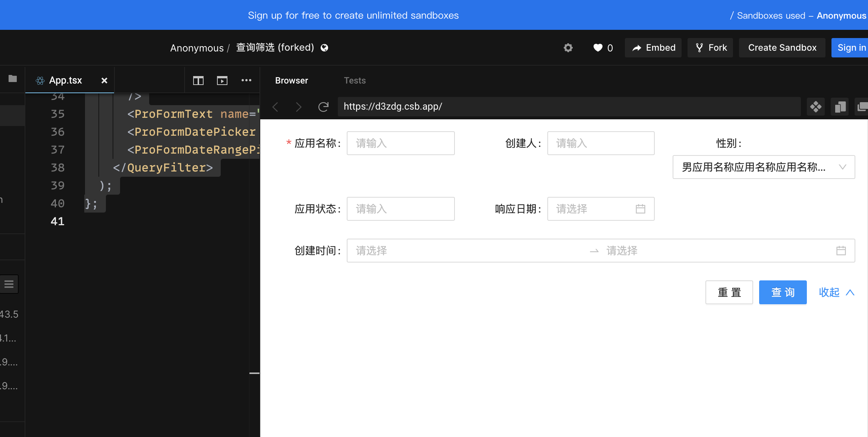Close the App.tsx editor tab
The image size is (868, 437).
pyautogui.click(x=104, y=80)
